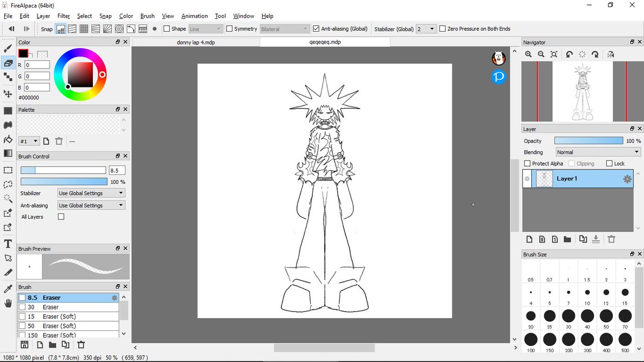Tick the Lock checkbox in Layer panel
The image size is (644, 362).
[x=609, y=164]
